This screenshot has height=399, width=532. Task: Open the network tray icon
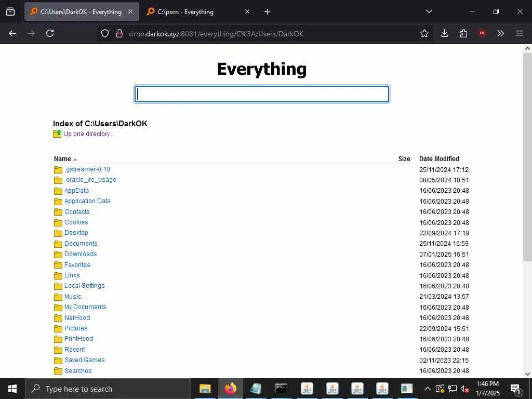point(453,389)
